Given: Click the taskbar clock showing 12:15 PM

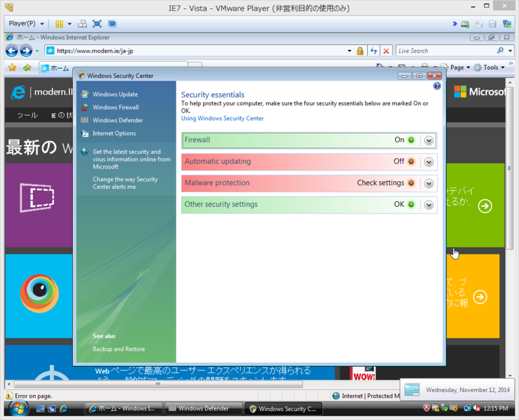Looking at the screenshot, I should tap(496, 408).
